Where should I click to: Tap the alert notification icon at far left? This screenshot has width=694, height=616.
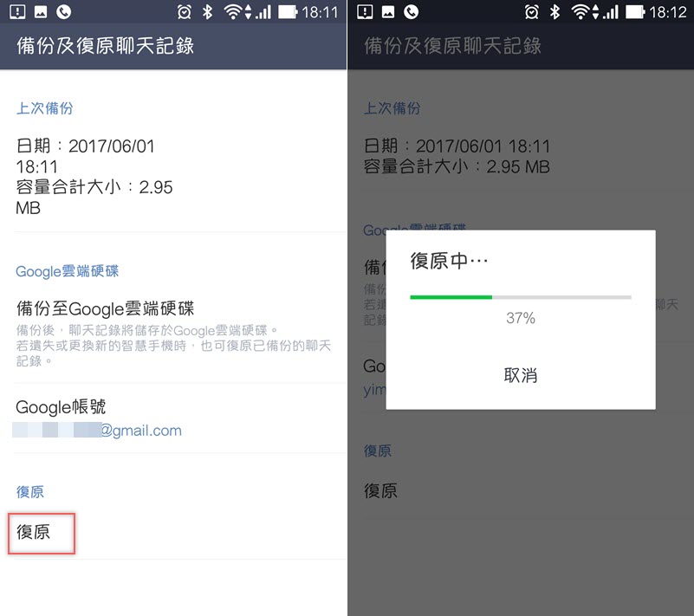[17, 12]
